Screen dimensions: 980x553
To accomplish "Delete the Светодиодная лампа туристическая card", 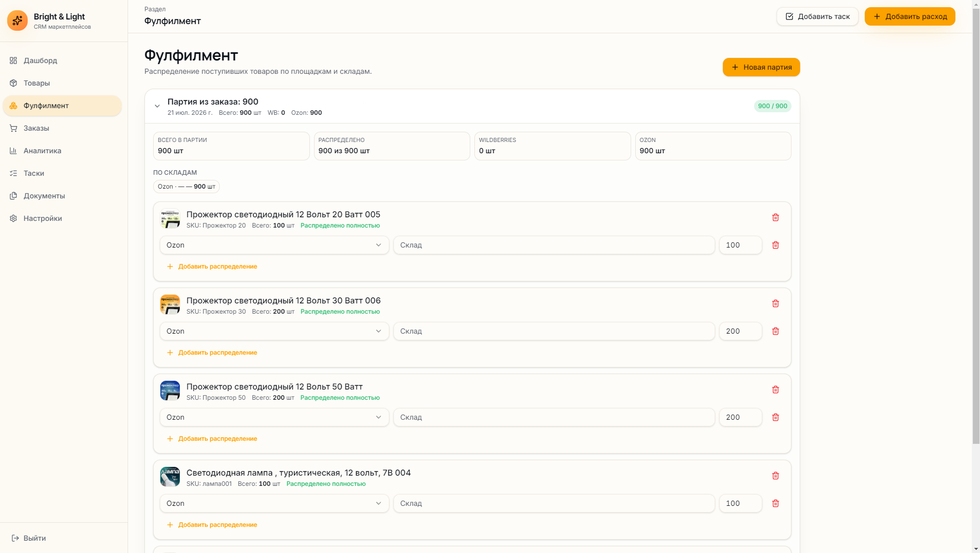I will coord(776,476).
